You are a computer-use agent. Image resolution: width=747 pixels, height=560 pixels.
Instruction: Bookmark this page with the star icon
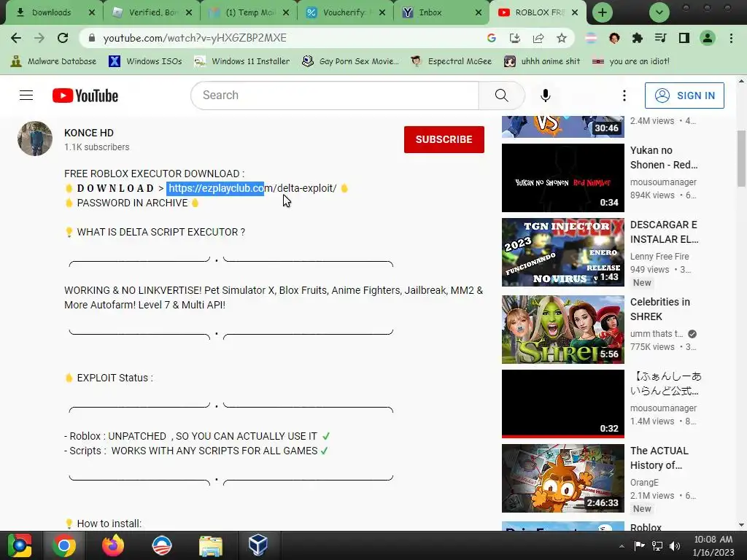(562, 38)
